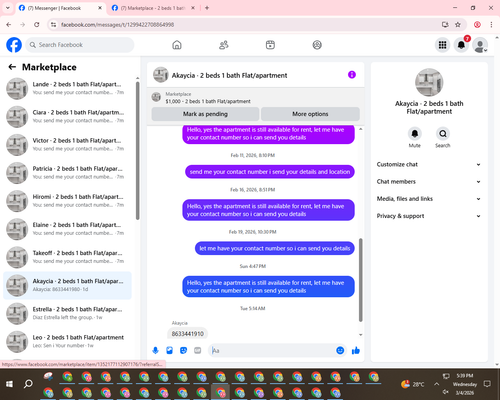Open the account profile picture menu
Viewport: 500px width, 400px height.
click(480, 45)
